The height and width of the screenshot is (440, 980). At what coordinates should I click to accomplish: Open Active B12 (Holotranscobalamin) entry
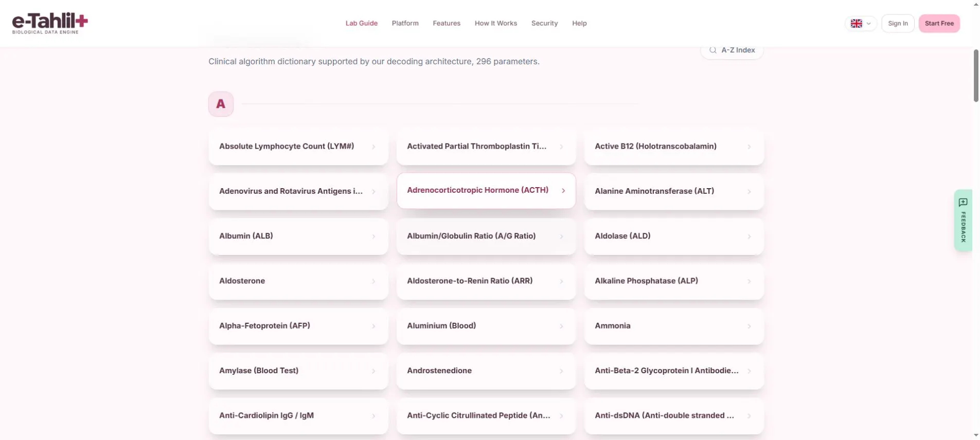tap(674, 146)
